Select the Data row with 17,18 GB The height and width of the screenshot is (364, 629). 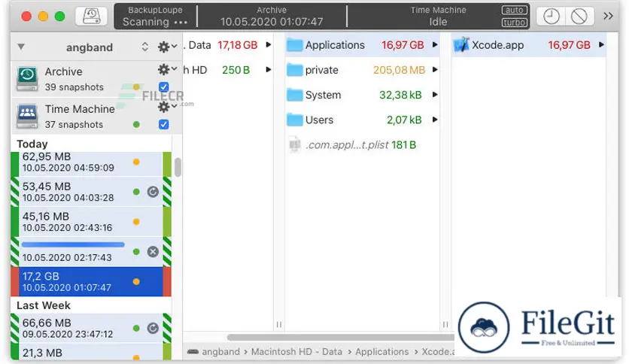pyautogui.click(x=228, y=45)
